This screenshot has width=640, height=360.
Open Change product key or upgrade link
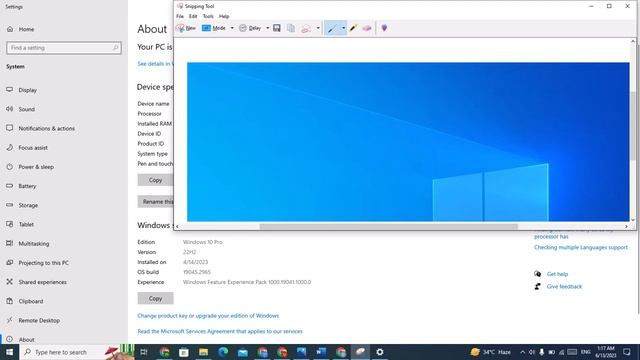click(208, 316)
